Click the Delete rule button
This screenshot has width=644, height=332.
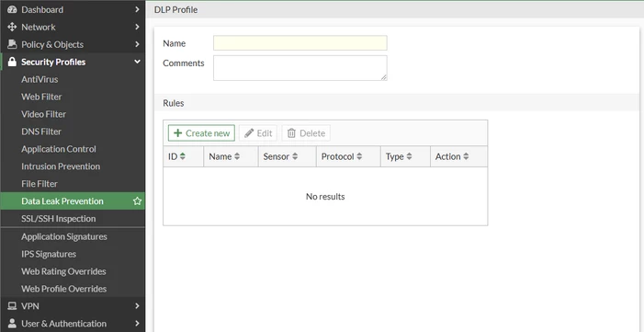tap(306, 133)
